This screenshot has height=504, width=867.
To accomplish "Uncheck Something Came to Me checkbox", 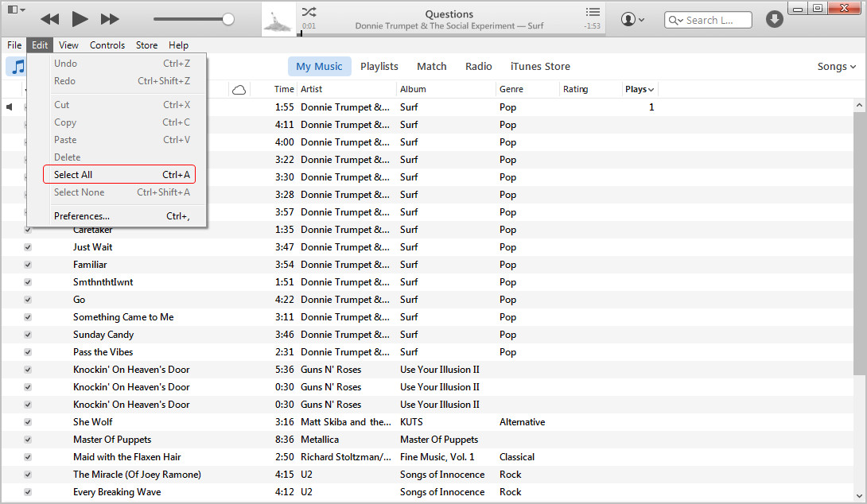I will point(28,317).
